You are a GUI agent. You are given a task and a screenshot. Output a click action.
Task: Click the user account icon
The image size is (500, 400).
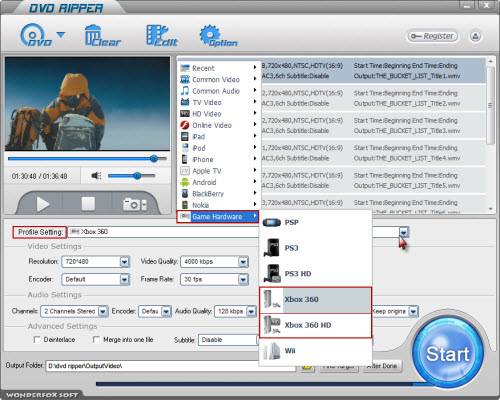pos(475,36)
